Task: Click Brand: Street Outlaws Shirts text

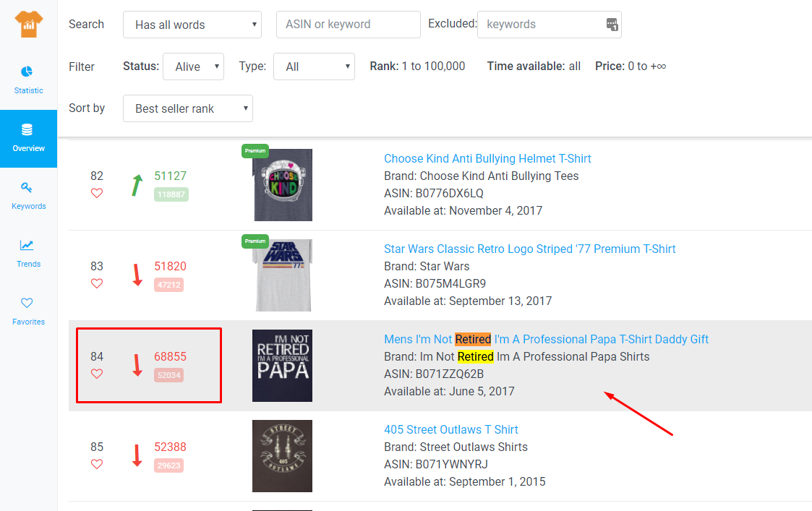Action: click(x=456, y=447)
